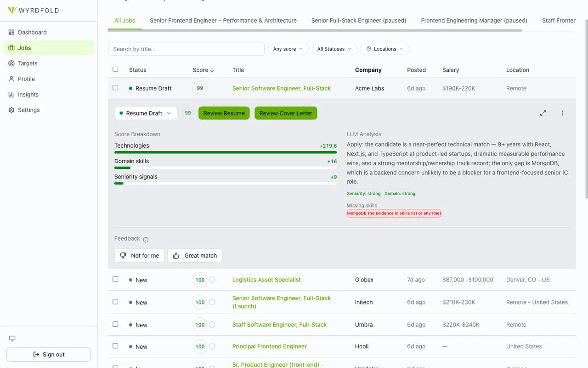Open the Targets page
This screenshot has width=588, height=368.
[x=49, y=63]
